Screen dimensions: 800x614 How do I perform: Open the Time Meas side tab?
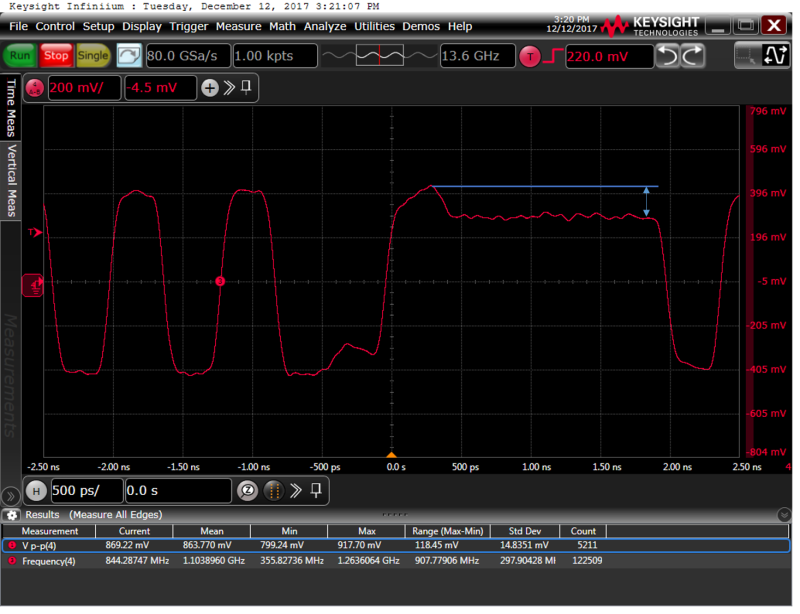[x=11, y=108]
